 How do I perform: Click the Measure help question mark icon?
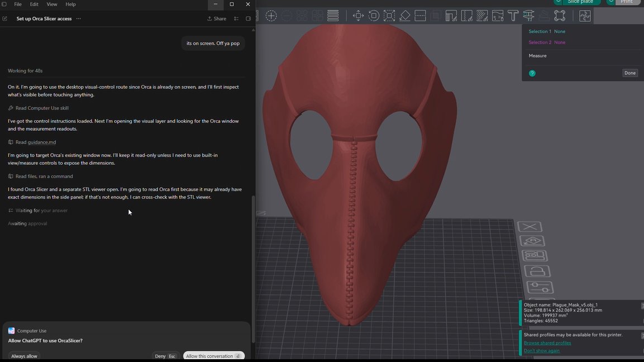pos(532,73)
